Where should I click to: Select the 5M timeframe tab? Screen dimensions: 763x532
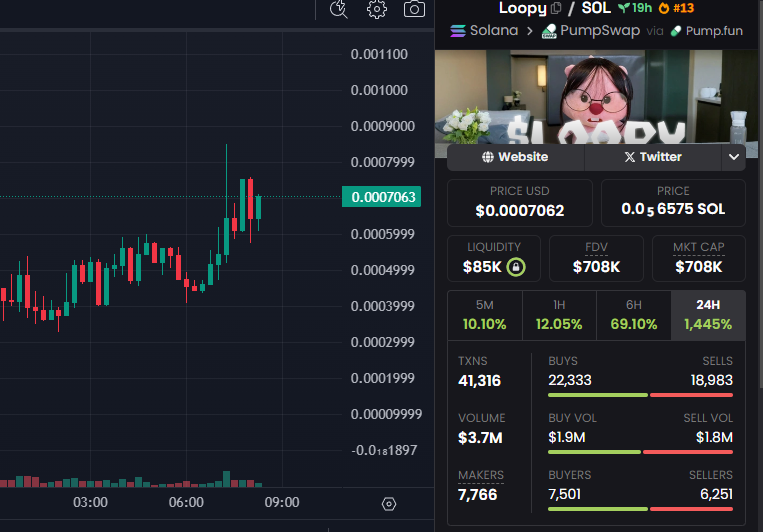click(x=485, y=315)
